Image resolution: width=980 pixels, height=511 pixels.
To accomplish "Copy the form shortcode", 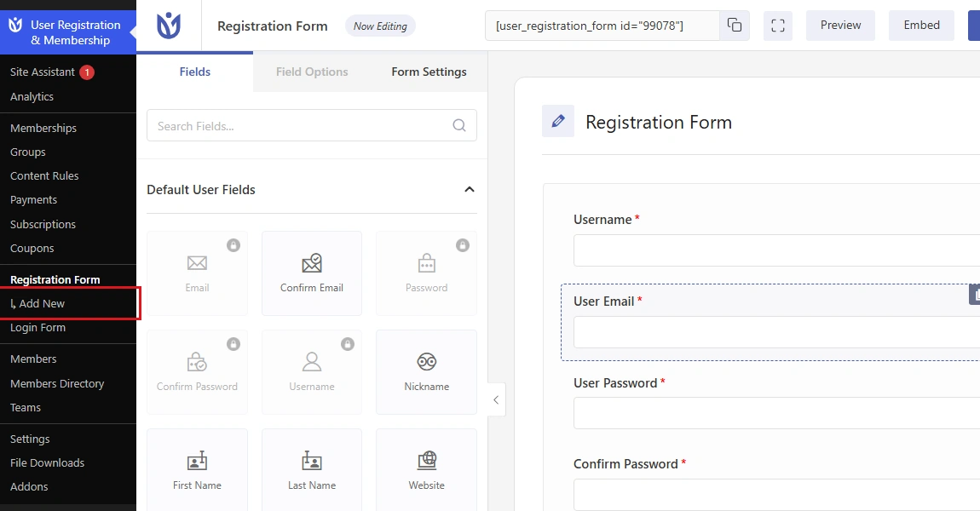I will point(735,26).
